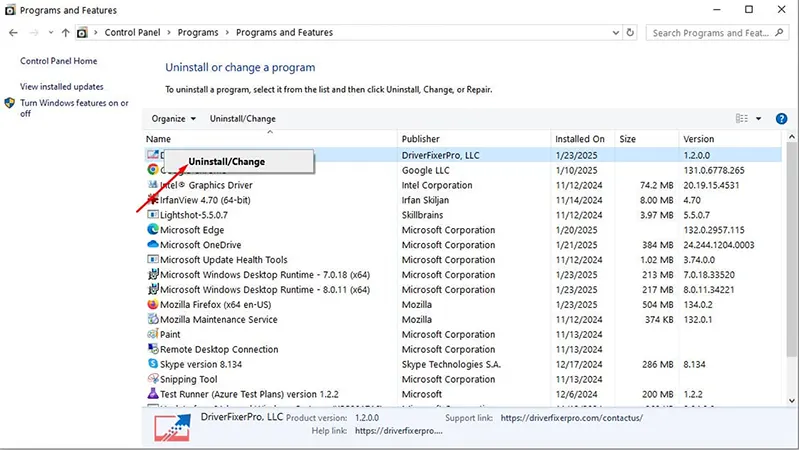The image size is (799, 450).
Task: Click the change view icon
Action: point(742,118)
